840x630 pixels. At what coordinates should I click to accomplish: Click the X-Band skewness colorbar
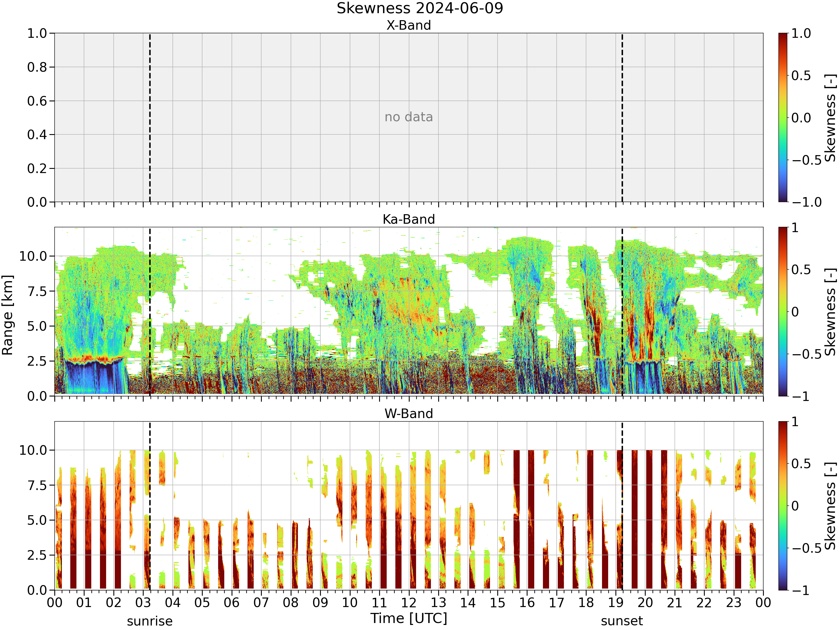click(783, 117)
